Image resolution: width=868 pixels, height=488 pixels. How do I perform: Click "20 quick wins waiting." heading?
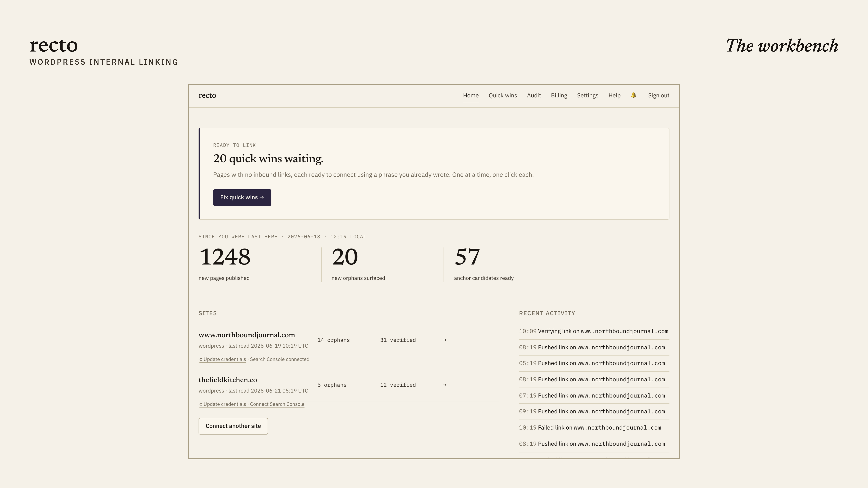pyautogui.click(x=268, y=159)
